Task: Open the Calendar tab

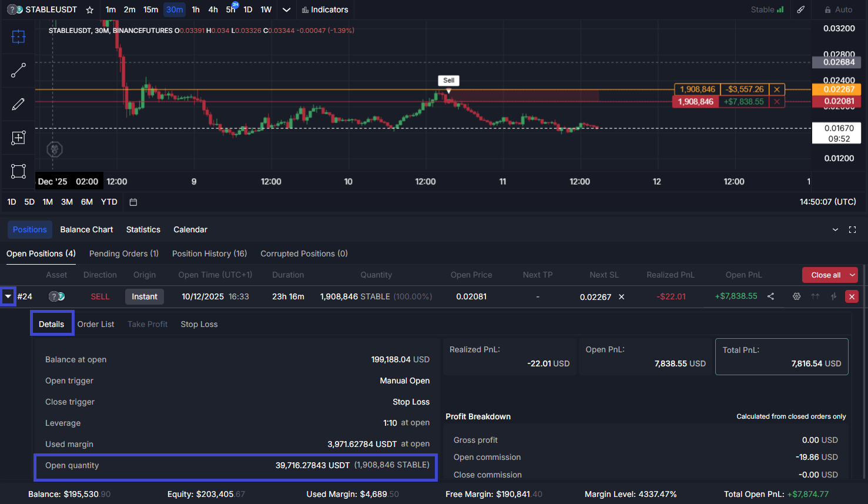Action: pos(190,230)
